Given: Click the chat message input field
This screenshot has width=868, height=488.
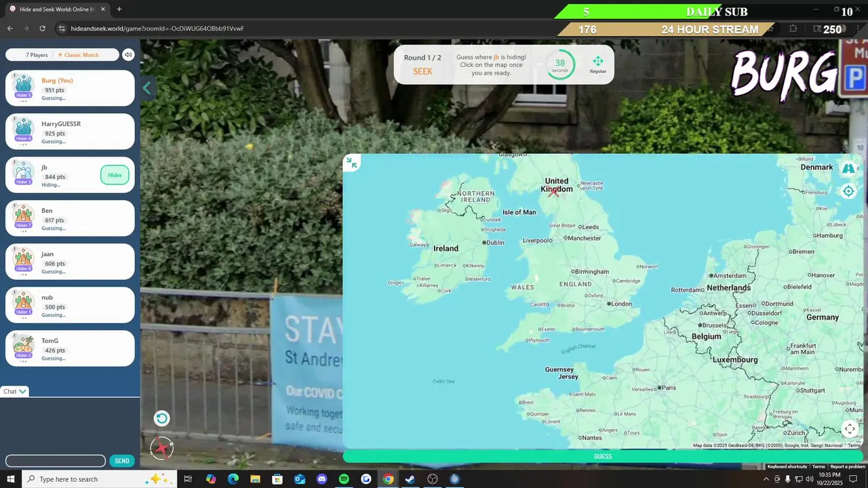Looking at the screenshot, I should coord(56,461).
